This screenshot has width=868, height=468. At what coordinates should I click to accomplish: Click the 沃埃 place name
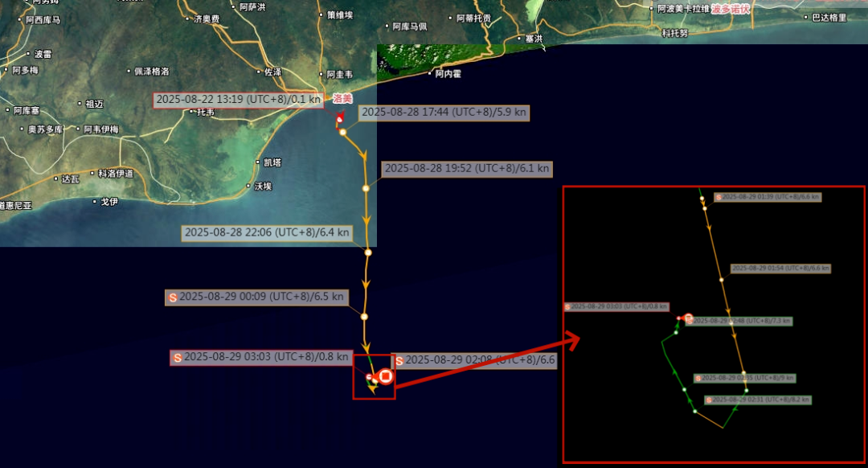pos(263,187)
